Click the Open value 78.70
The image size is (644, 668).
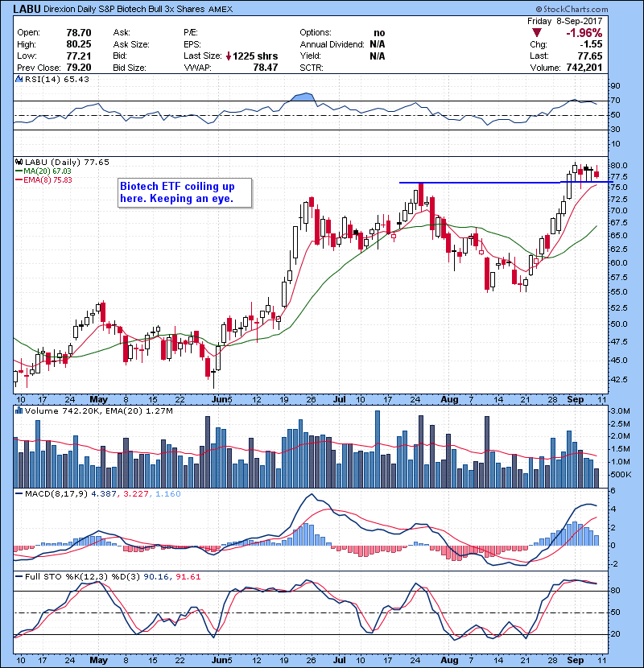pos(79,33)
